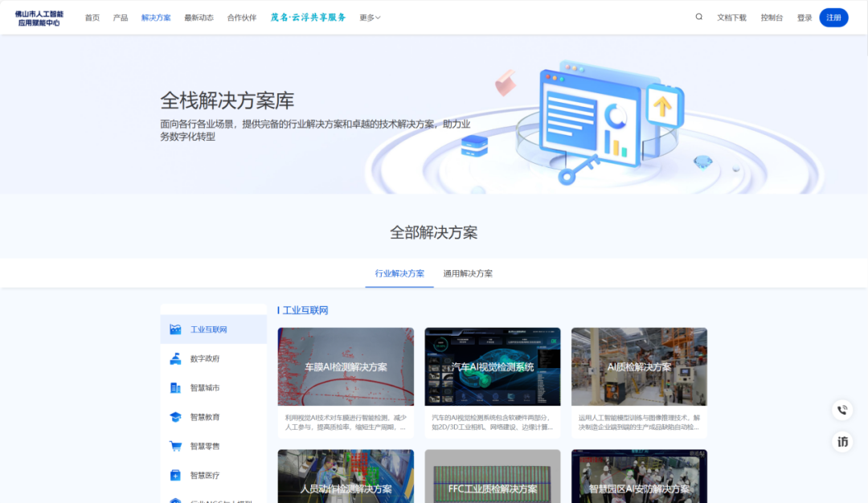Click the floating 'in' social icon at bottom right
The height and width of the screenshot is (503, 868).
click(x=841, y=442)
